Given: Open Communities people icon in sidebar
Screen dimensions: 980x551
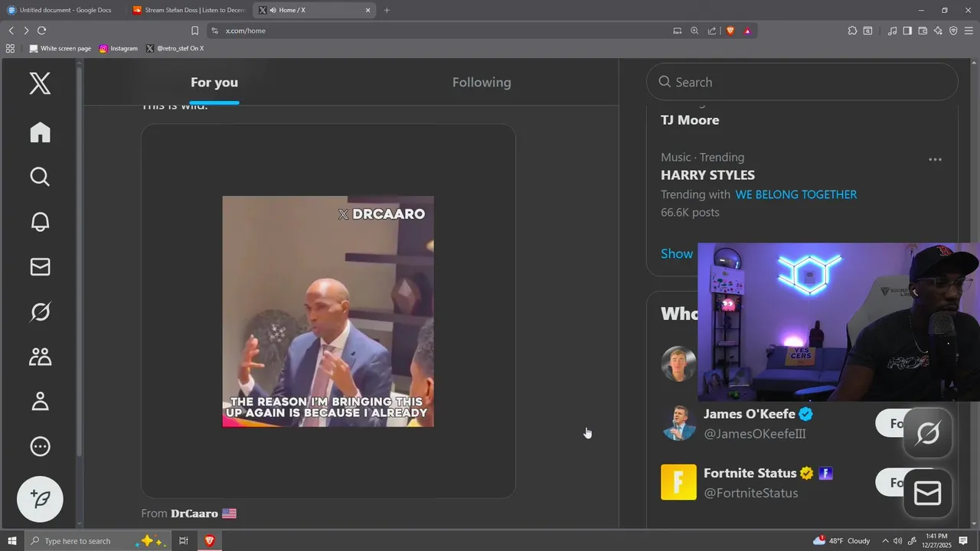Looking at the screenshot, I should click(x=40, y=357).
